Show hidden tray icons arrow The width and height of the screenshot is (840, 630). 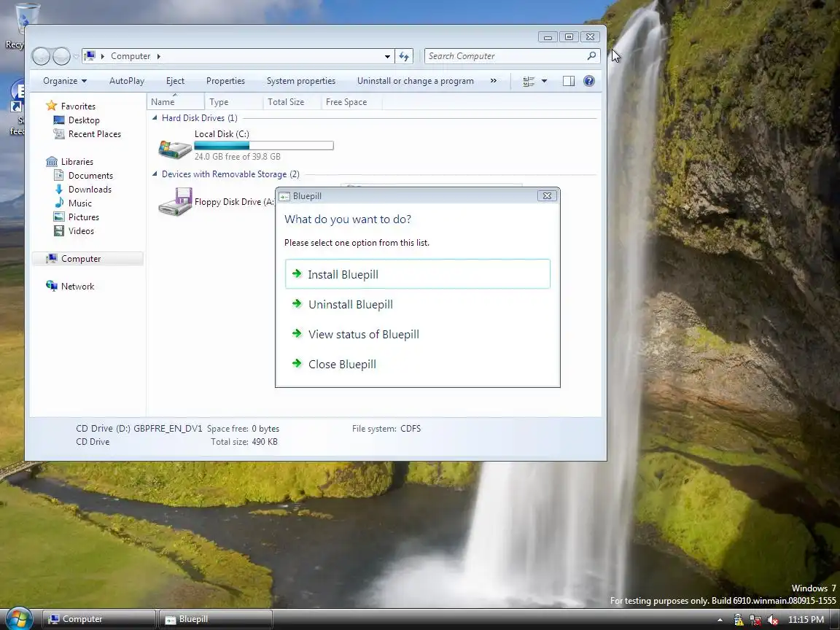tap(720, 620)
